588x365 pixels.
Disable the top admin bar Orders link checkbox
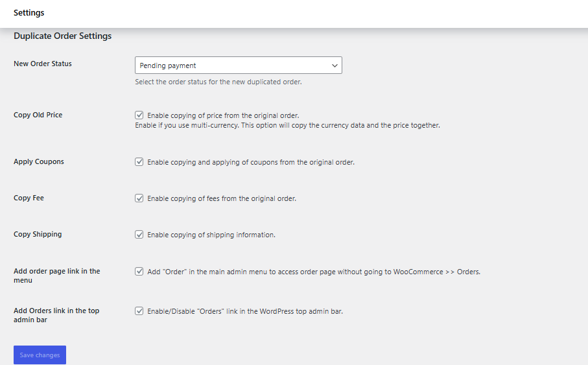(139, 311)
